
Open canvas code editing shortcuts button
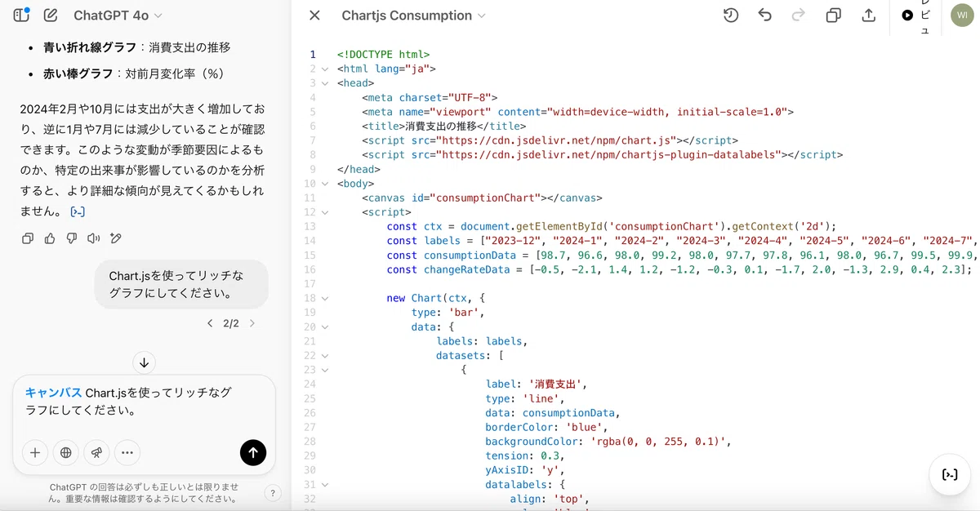tap(950, 474)
